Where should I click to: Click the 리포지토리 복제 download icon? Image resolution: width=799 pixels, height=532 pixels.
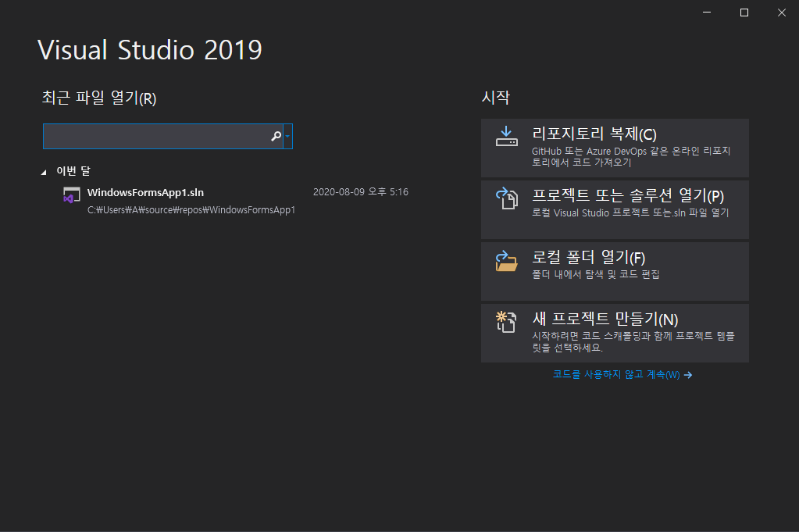[507, 137]
